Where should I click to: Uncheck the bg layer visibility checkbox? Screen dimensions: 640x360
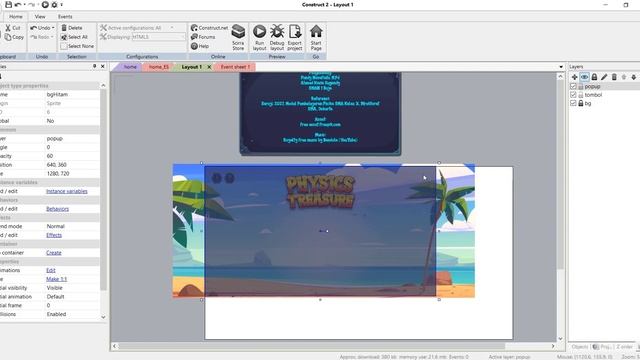(x=573, y=103)
